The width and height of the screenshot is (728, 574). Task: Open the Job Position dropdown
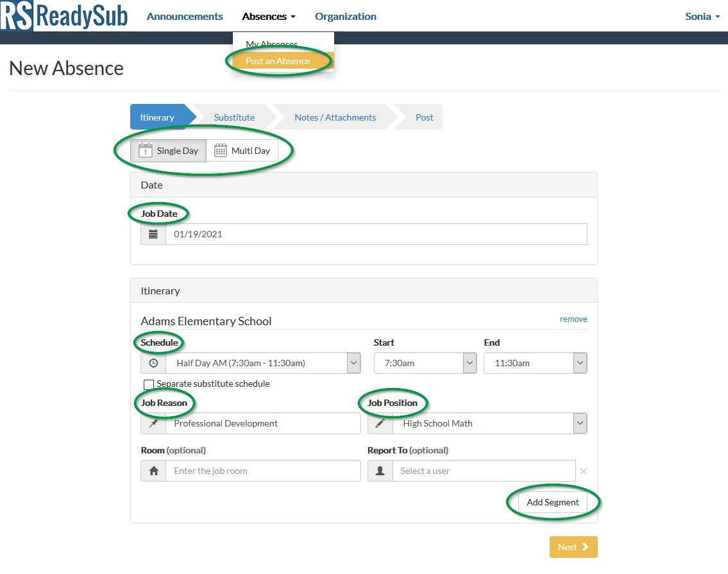click(579, 423)
